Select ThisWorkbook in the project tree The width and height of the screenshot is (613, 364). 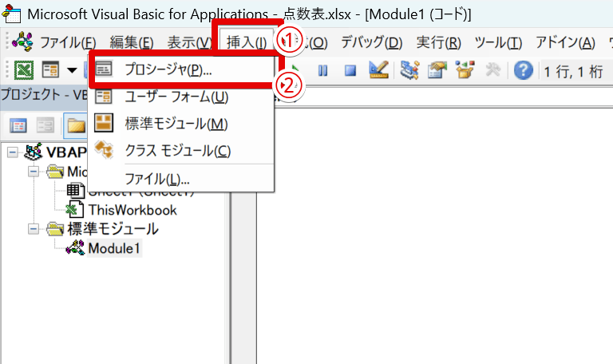(x=132, y=210)
